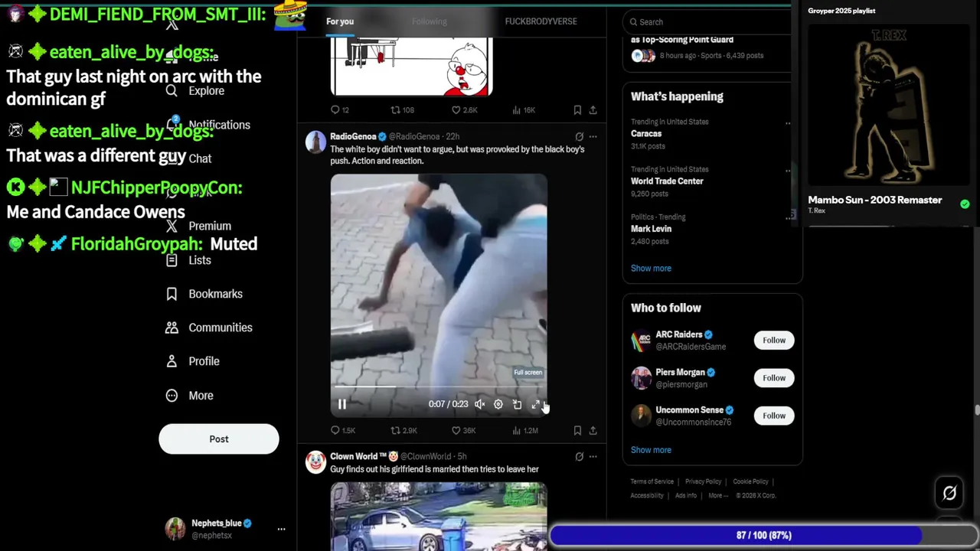Repost the post with 108 reposts
The width and height of the screenshot is (980, 551).
[403, 110]
